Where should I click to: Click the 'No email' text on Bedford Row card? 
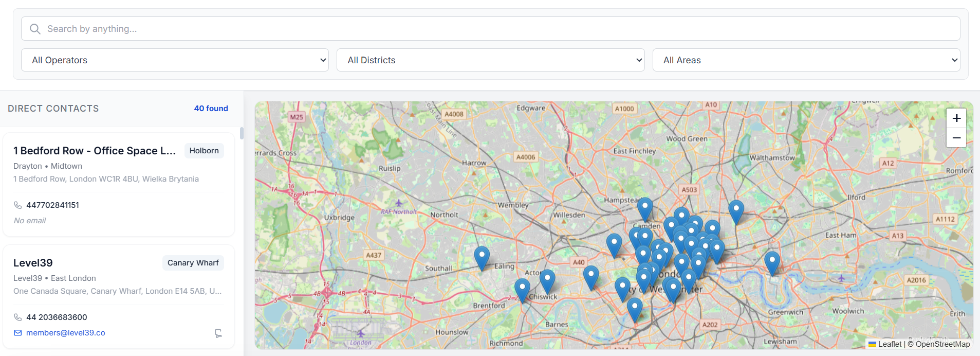coord(30,221)
